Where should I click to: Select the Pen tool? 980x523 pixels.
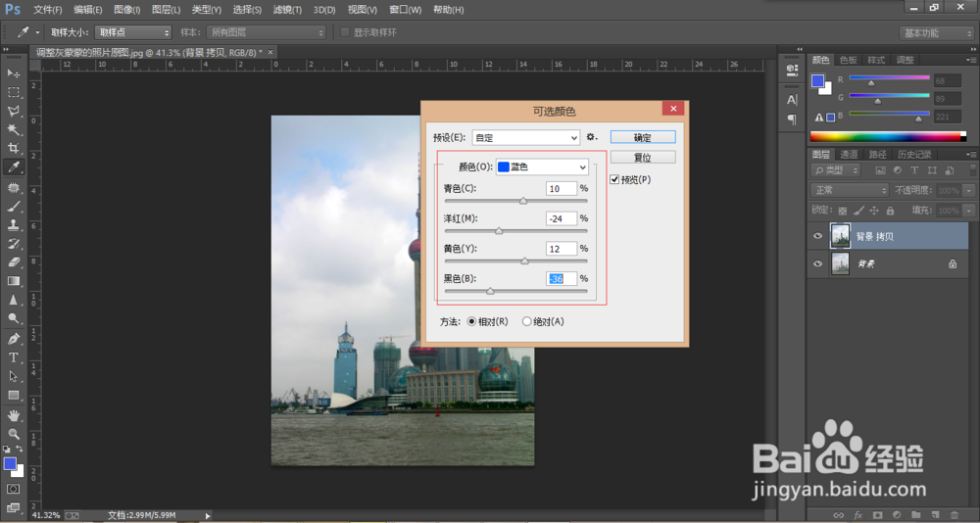point(13,339)
